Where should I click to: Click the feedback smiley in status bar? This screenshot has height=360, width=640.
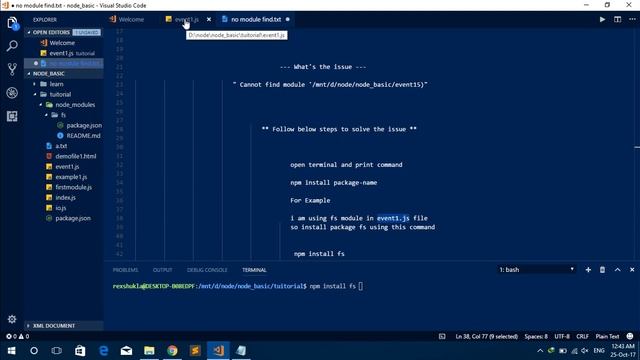(x=630, y=336)
